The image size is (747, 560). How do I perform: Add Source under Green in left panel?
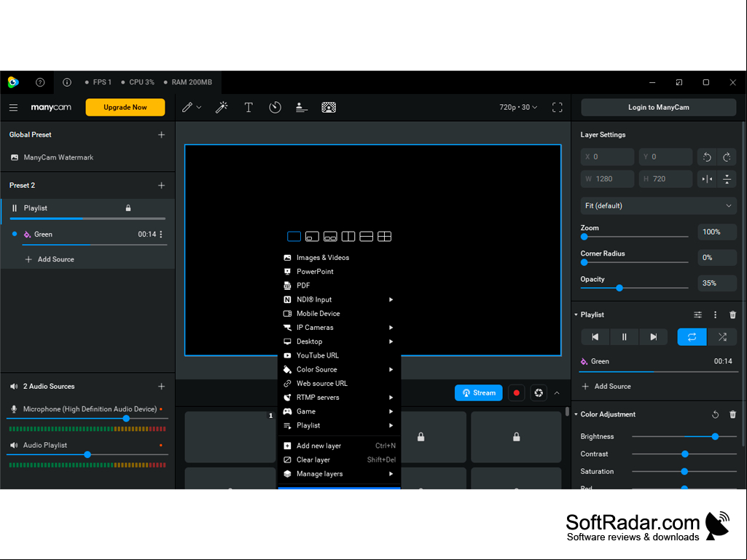[x=50, y=259]
